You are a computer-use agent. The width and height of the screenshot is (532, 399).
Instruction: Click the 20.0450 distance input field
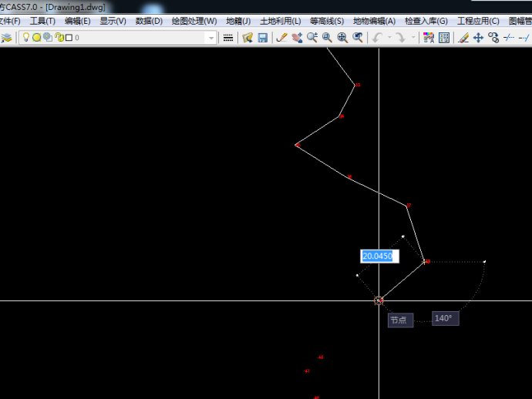pos(378,256)
